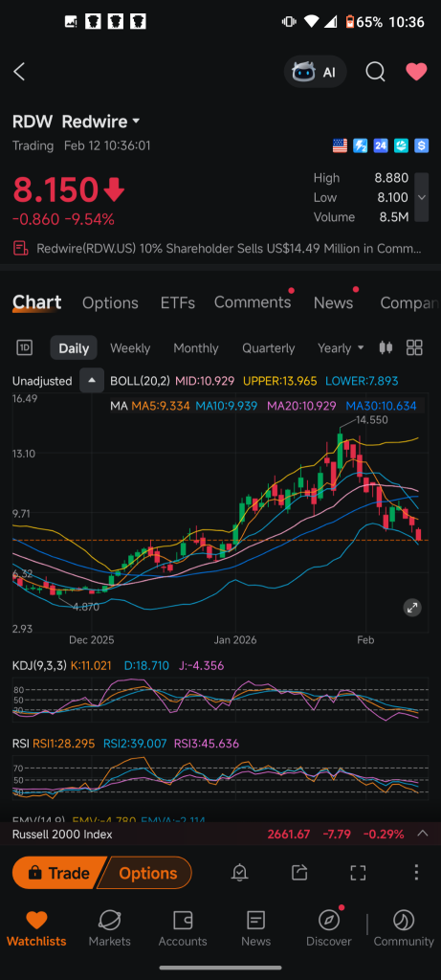Tap the blue dollar sign badge icon

(422, 146)
